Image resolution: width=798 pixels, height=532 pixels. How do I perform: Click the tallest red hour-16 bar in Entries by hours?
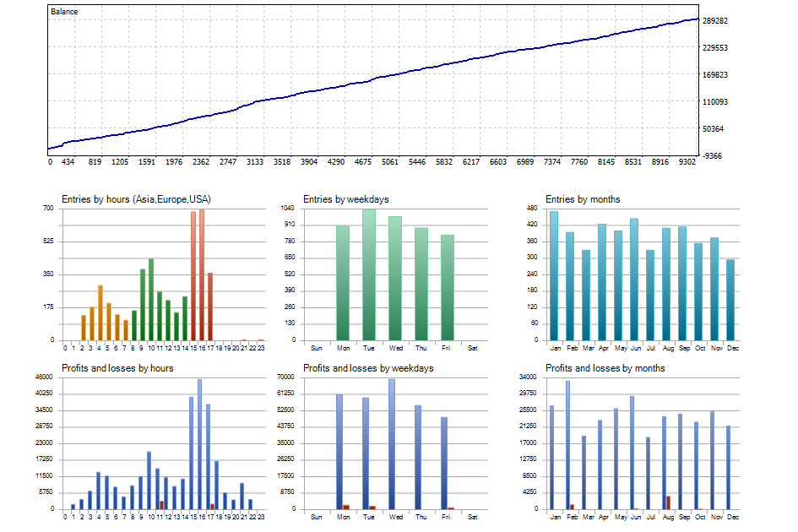pos(202,275)
